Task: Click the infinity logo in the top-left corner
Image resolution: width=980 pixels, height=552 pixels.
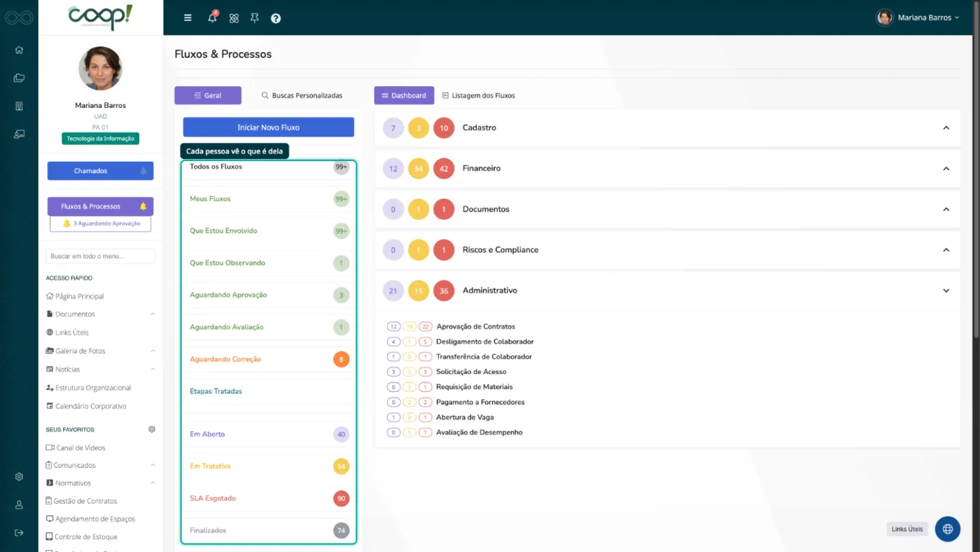Action: point(19,18)
